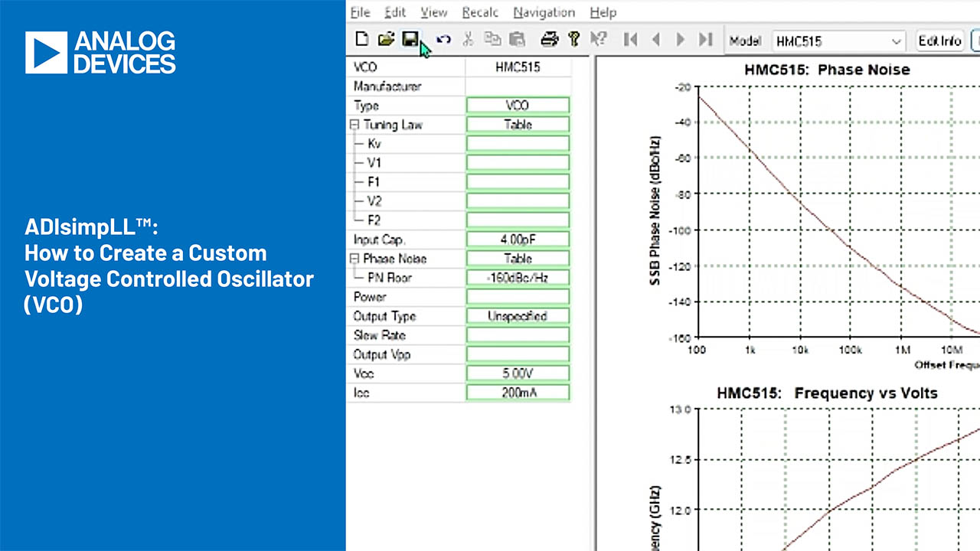Click the empty V1 value field
This screenshot has height=551, width=980.
518,163
